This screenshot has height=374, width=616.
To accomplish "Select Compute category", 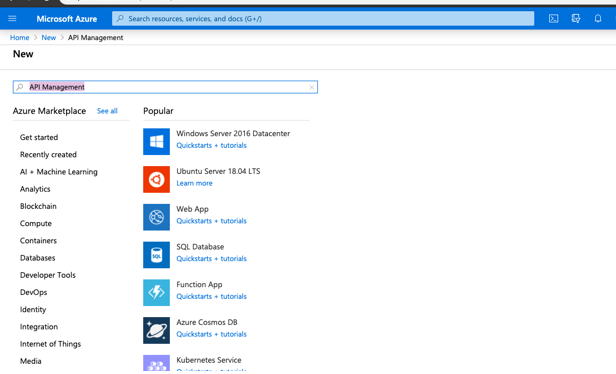I will coord(36,224).
